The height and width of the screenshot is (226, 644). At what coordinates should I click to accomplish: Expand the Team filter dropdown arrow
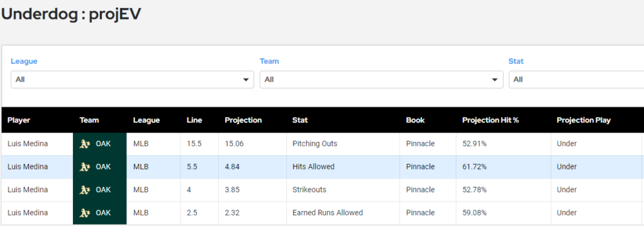coord(495,80)
